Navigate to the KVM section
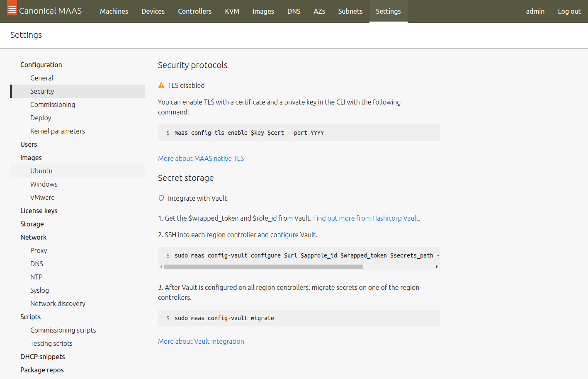The image size is (588, 379). click(x=232, y=11)
